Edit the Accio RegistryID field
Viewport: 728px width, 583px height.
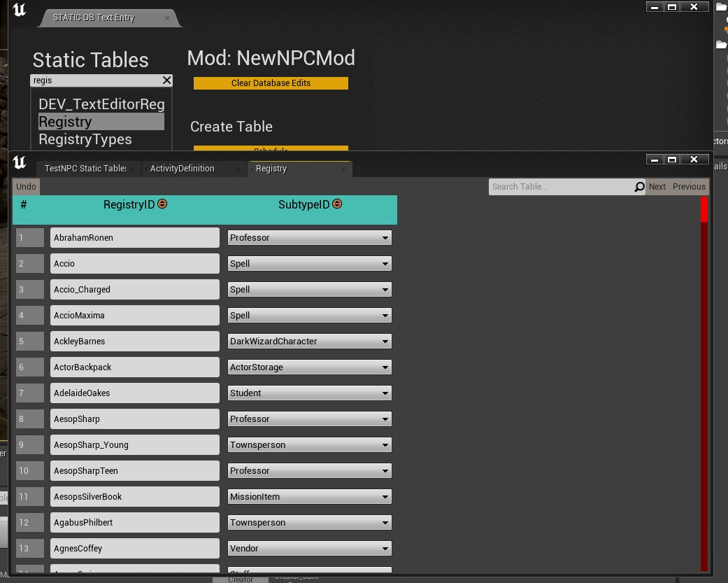tap(135, 264)
